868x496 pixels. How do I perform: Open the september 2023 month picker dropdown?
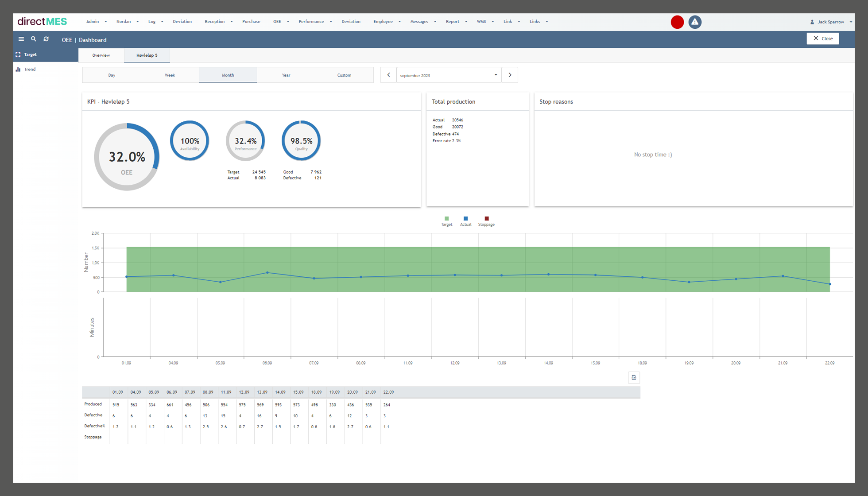click(x=496, y=75)
